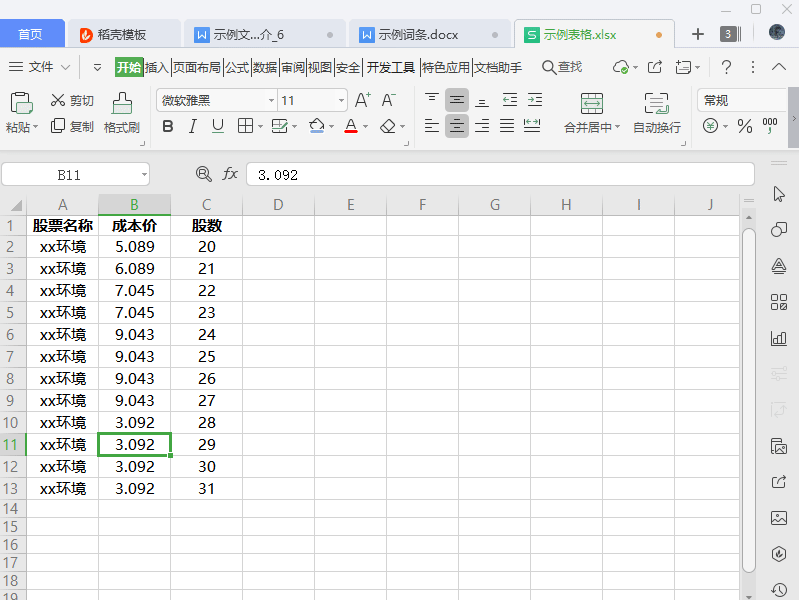799x600 pixels.
Task: Click the Merge and Center (合并居中) icon
Action: 591,103
